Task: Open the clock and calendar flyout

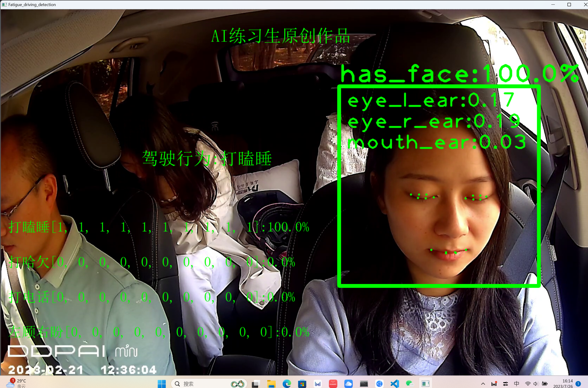Action: (x=564, y=384)
